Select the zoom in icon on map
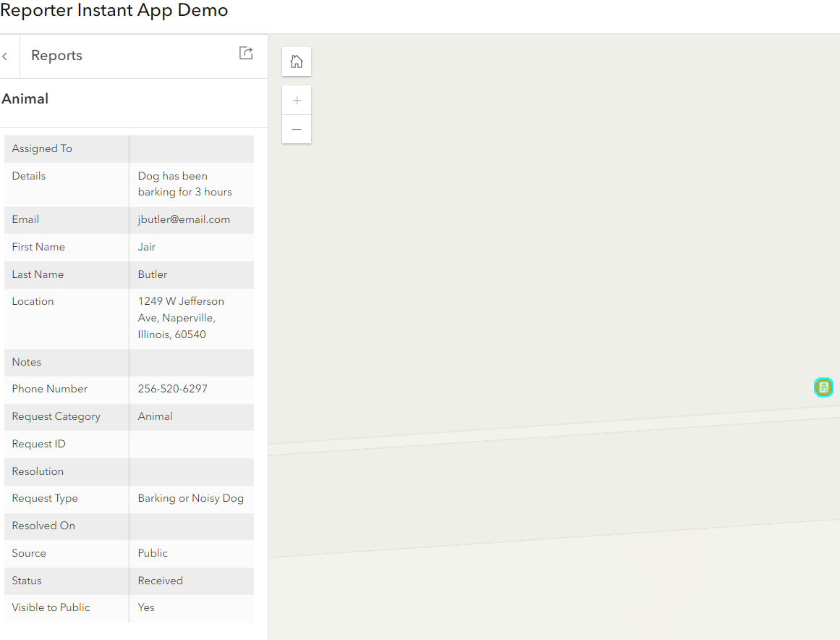Screen dimensions: 840x640 tap(296, 100)
